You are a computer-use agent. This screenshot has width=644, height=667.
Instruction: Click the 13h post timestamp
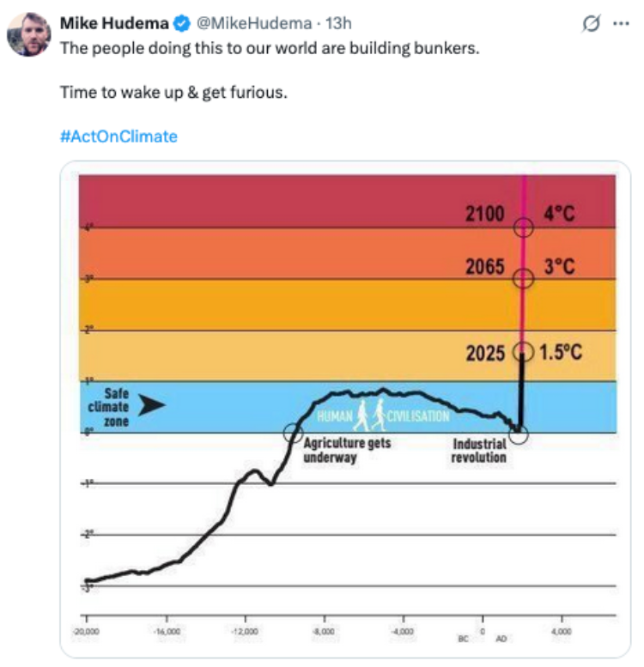pos(338,23)
